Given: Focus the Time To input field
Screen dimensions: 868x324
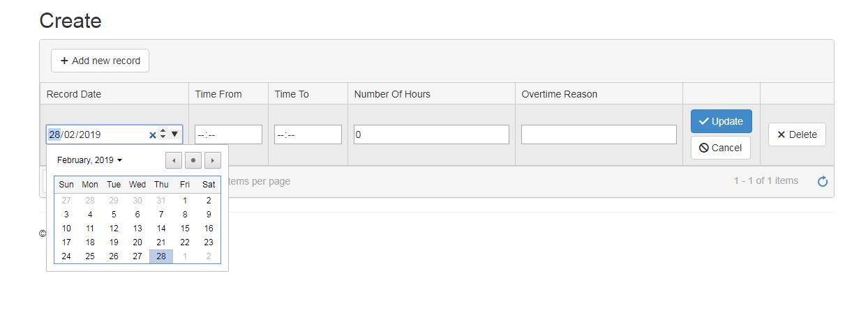Looking at the screenshot, I should (x=308, y=134).
